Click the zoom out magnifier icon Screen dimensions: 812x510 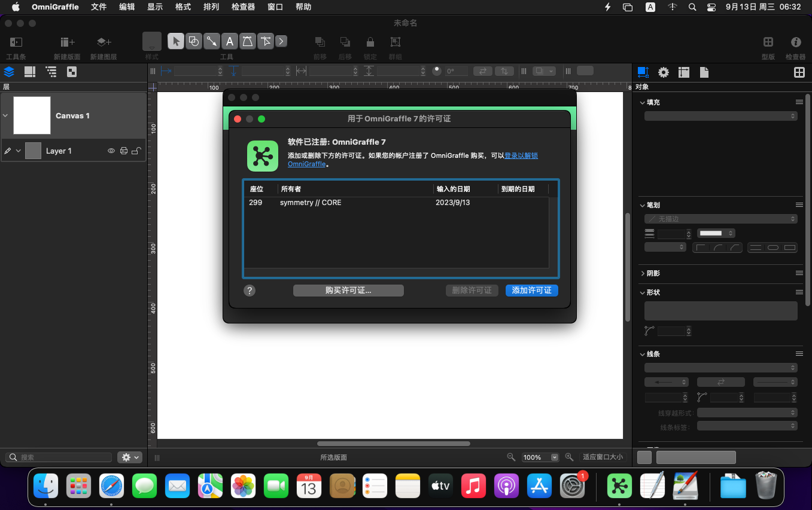coord(511,457)
